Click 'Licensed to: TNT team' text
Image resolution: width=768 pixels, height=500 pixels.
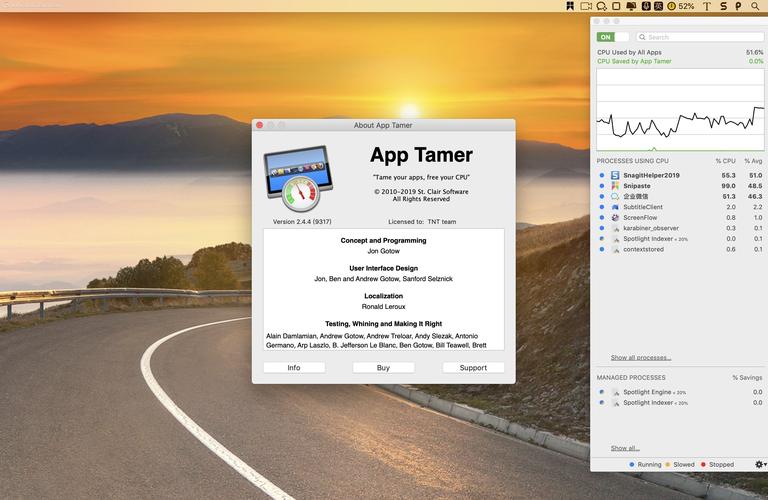point(422,222)
